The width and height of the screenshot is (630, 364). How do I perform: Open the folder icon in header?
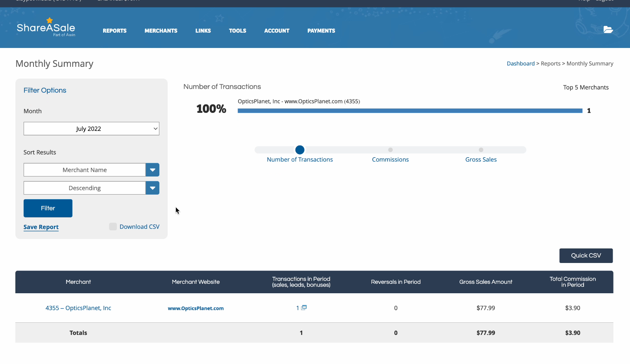[x=608, y=29]
